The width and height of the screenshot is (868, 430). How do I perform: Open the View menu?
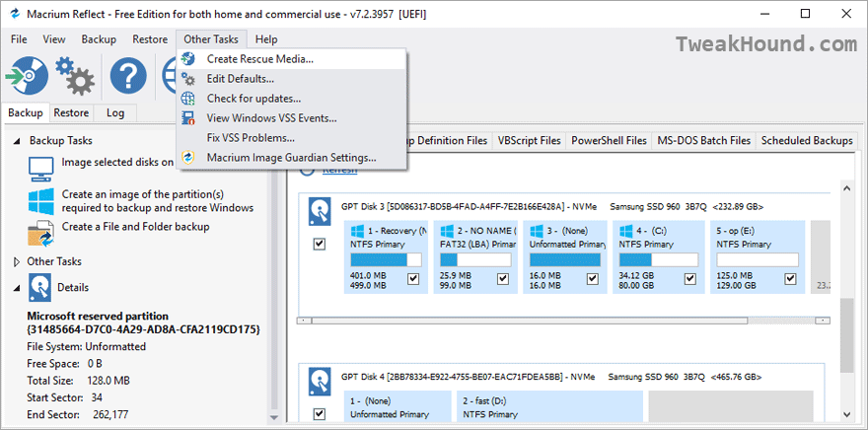click(x=54, y=39)
